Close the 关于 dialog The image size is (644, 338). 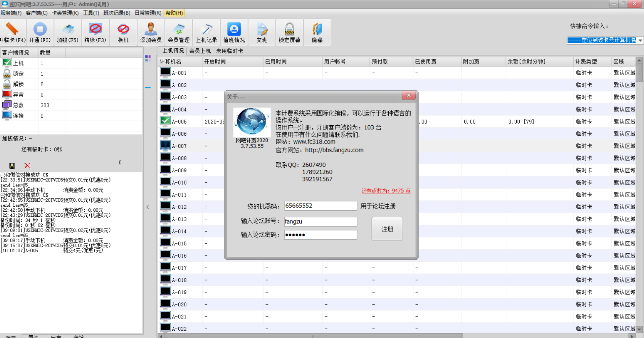point(409,95)
